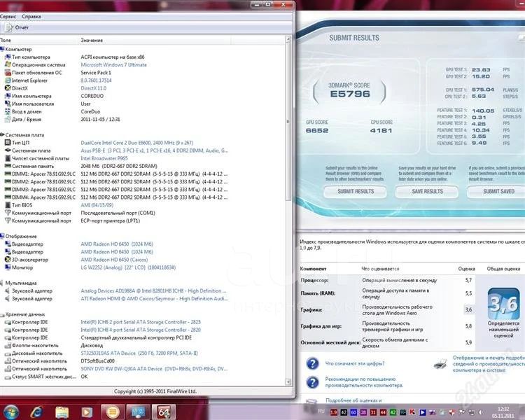
Task: Click the AIDA64 scrollbar up arrow
Action: click(288, 39)
